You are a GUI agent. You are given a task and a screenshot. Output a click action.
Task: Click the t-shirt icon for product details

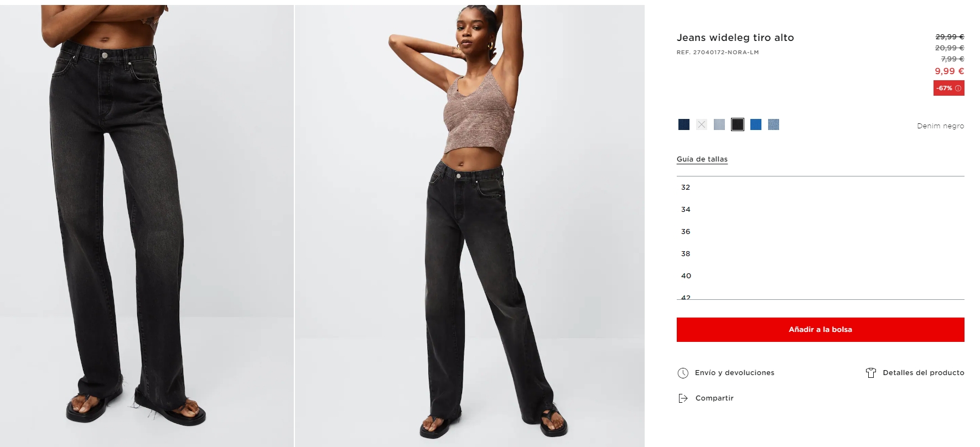(871, 373)
